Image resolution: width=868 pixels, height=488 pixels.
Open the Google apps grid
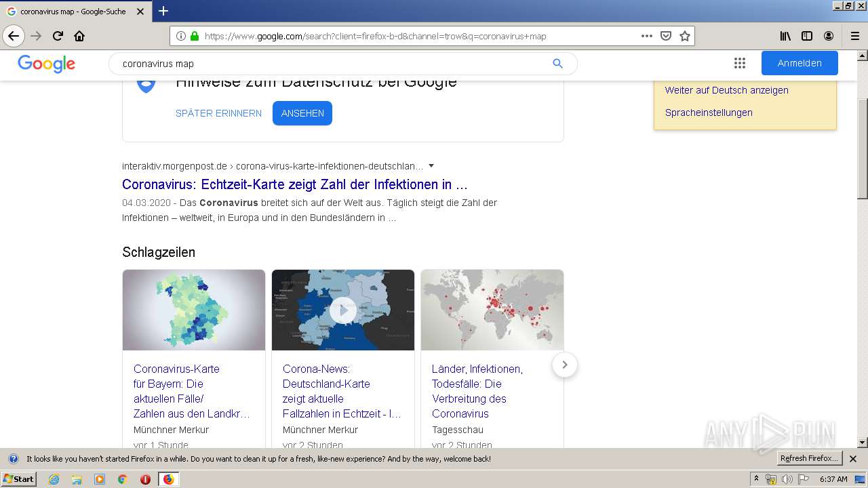740,63
